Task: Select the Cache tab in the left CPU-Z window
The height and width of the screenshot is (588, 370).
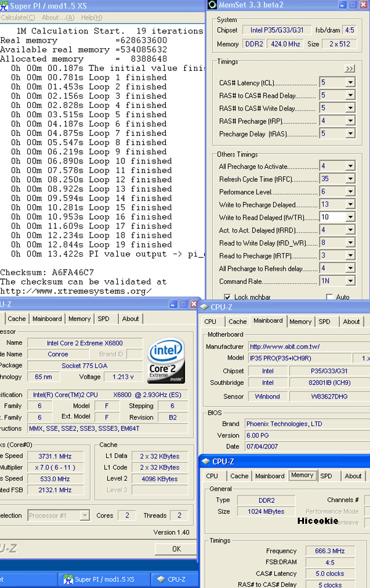Action: click(17, 319)
